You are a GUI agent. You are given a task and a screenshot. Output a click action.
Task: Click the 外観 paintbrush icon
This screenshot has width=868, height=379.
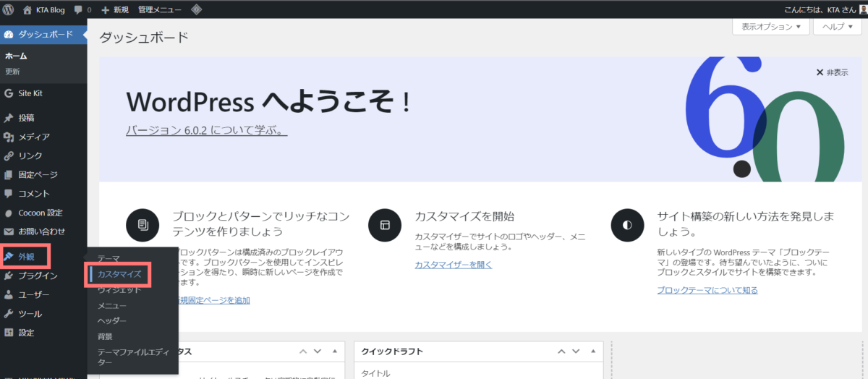(9, 256)
